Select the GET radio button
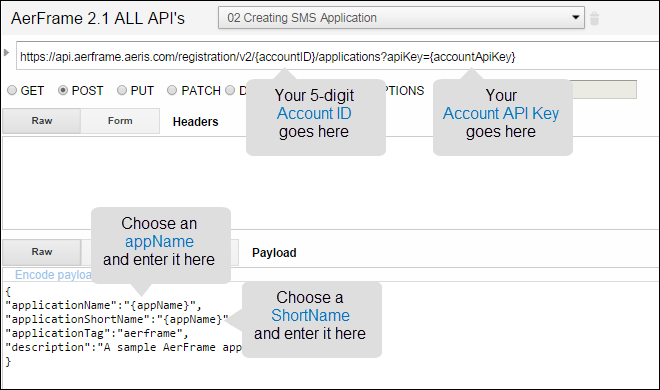660x390 pixels. click(x=12, y=90)
